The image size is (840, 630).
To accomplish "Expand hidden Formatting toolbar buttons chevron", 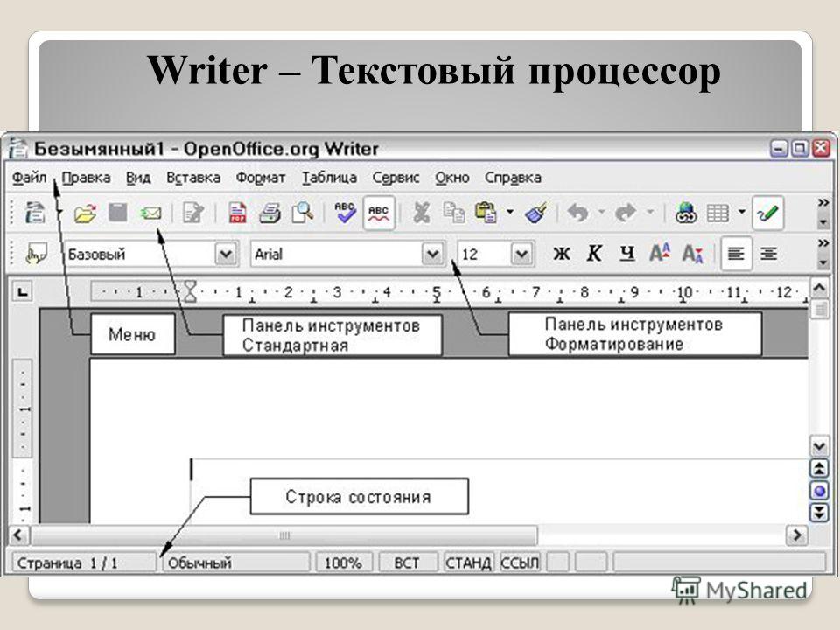I will click(823, 243).
